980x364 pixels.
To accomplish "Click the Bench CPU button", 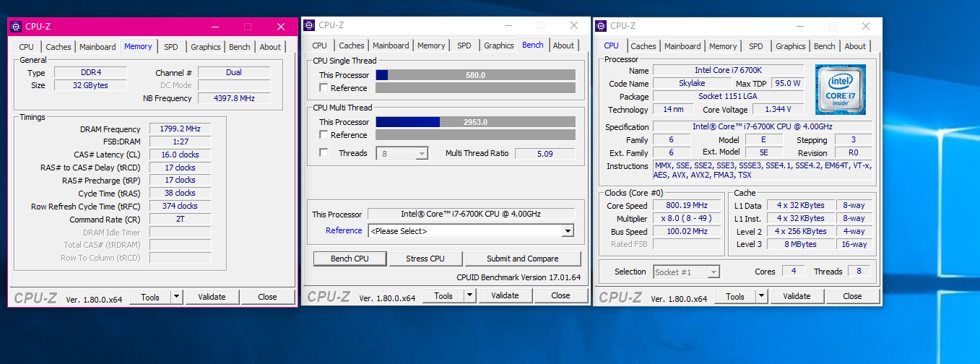I will coord(350,259).
